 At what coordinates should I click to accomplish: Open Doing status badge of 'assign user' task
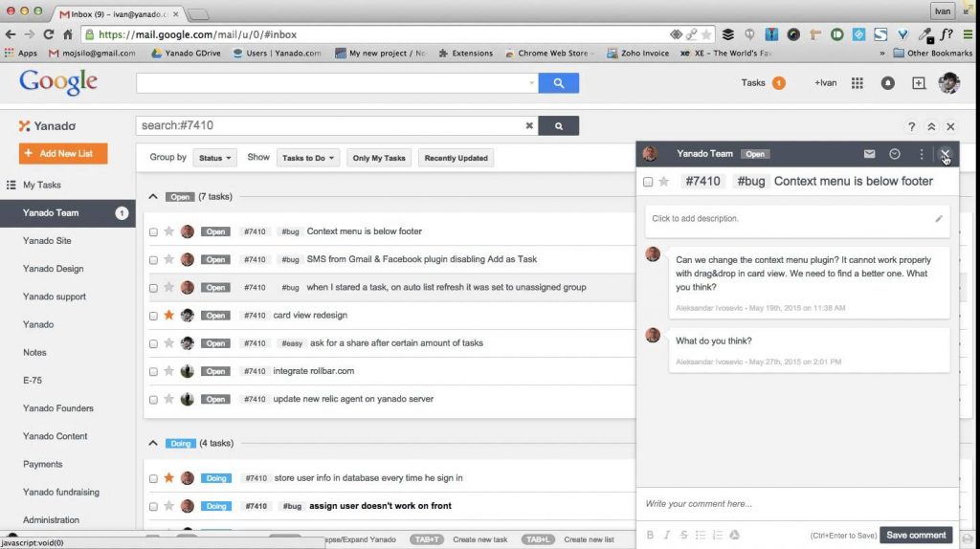click(x=216, y=506)
